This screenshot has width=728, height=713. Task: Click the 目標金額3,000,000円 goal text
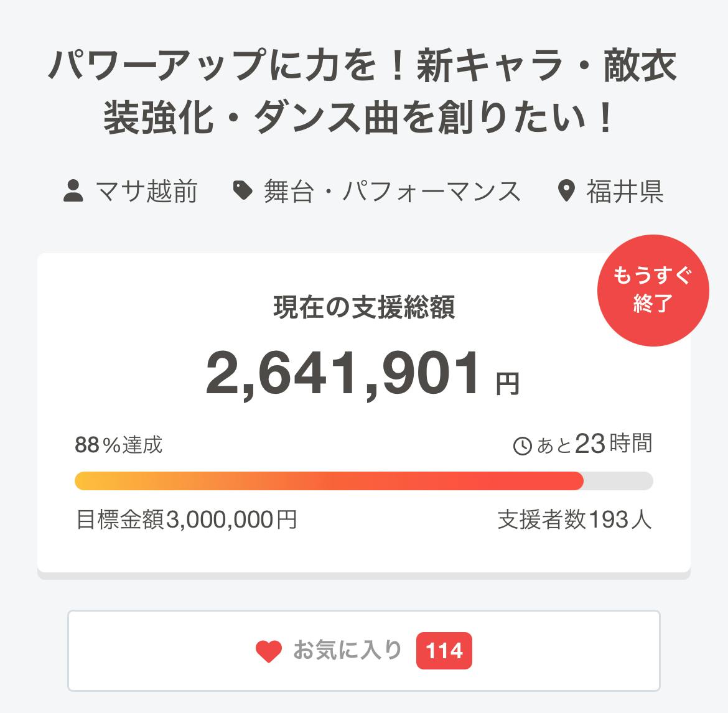coord(187,519)
